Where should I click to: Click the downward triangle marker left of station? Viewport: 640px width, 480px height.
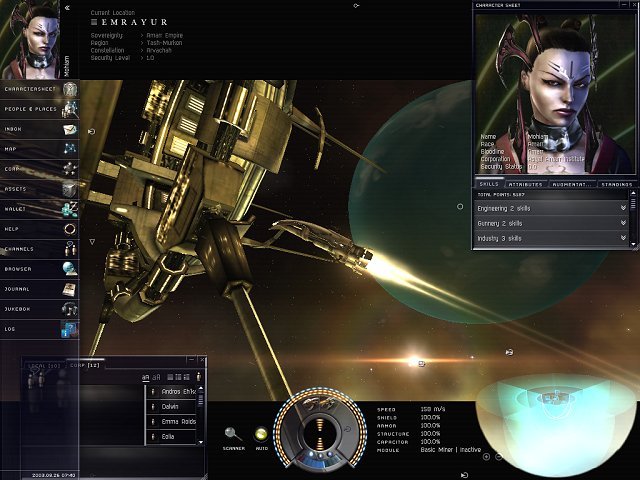tap(92, 242)
